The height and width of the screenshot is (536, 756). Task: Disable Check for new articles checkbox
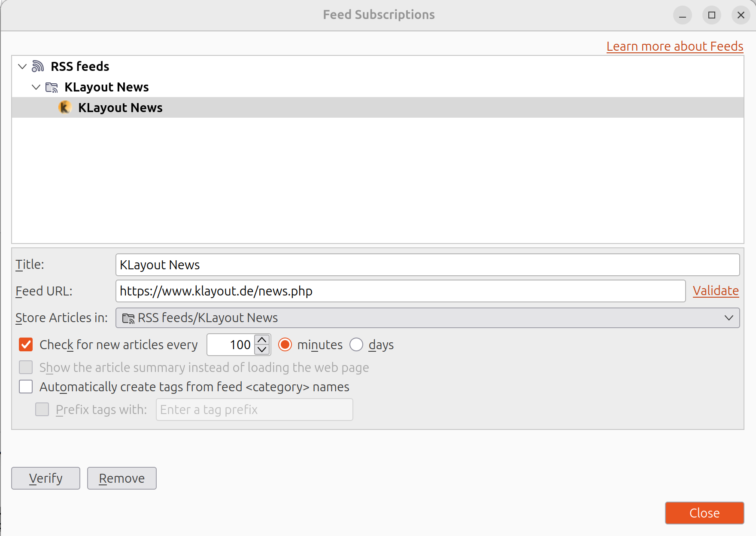click(26, 344)
